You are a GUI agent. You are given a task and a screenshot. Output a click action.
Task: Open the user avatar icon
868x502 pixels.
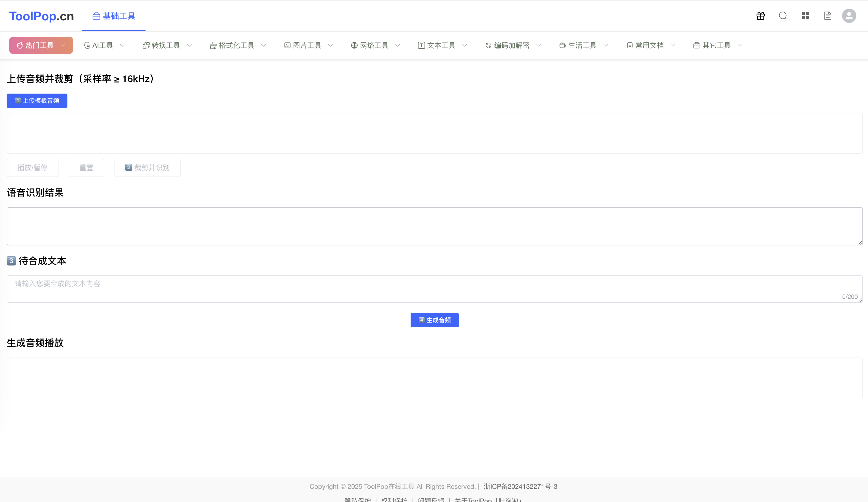pos(849,16)
